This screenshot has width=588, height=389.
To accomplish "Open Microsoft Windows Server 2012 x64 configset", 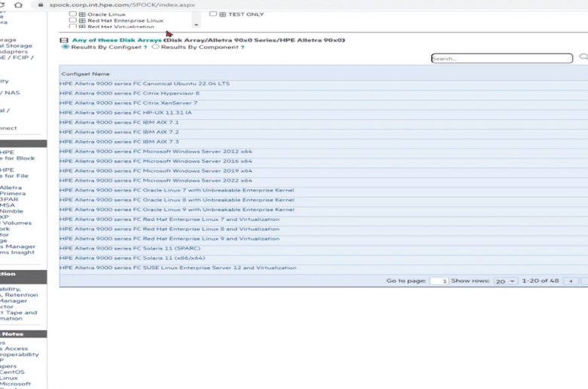I will tap(155, 152).
